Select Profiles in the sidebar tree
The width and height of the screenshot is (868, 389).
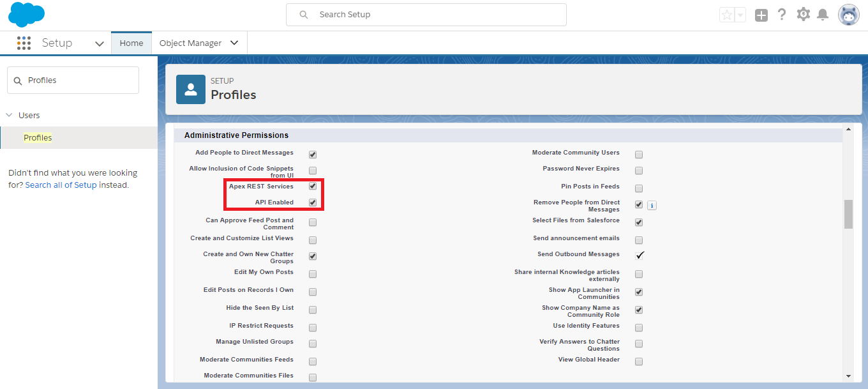coord(38,137)
